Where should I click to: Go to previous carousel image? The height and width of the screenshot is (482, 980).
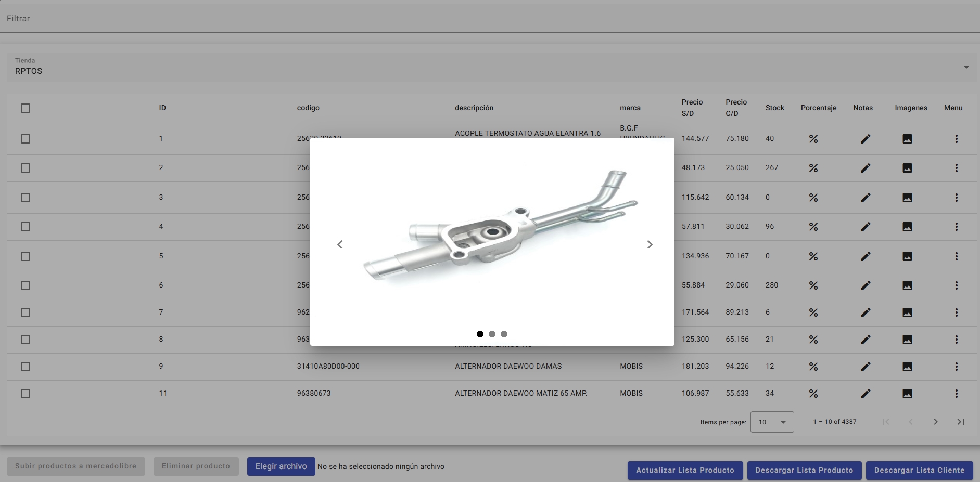coord(340,244)
